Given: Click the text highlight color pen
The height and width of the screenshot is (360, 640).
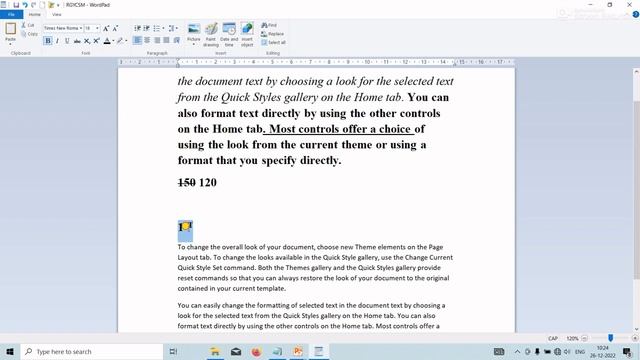Looking at the screenshot, I should pyautogui.click(x=120, y=41).
